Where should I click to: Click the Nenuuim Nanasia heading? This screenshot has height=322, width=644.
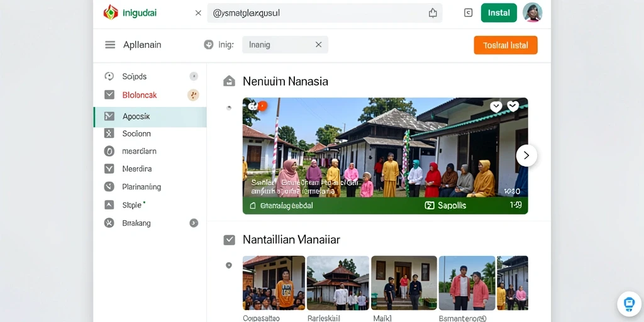coord(286,81)
